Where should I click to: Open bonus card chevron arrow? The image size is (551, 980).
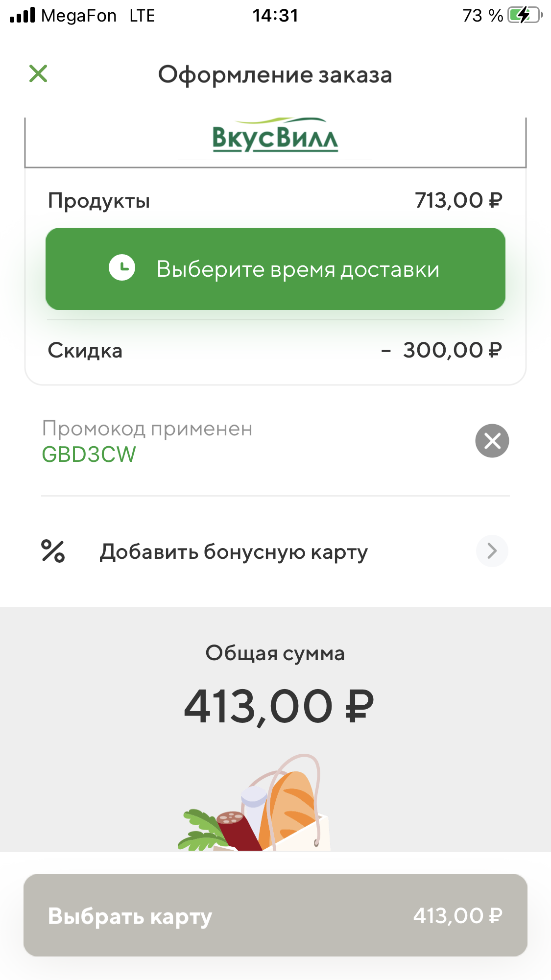(x=492, y=551)
